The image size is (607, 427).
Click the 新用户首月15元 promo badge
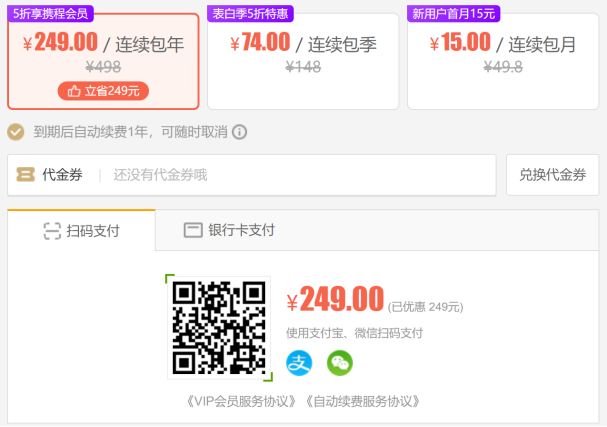tap(454, 14)
